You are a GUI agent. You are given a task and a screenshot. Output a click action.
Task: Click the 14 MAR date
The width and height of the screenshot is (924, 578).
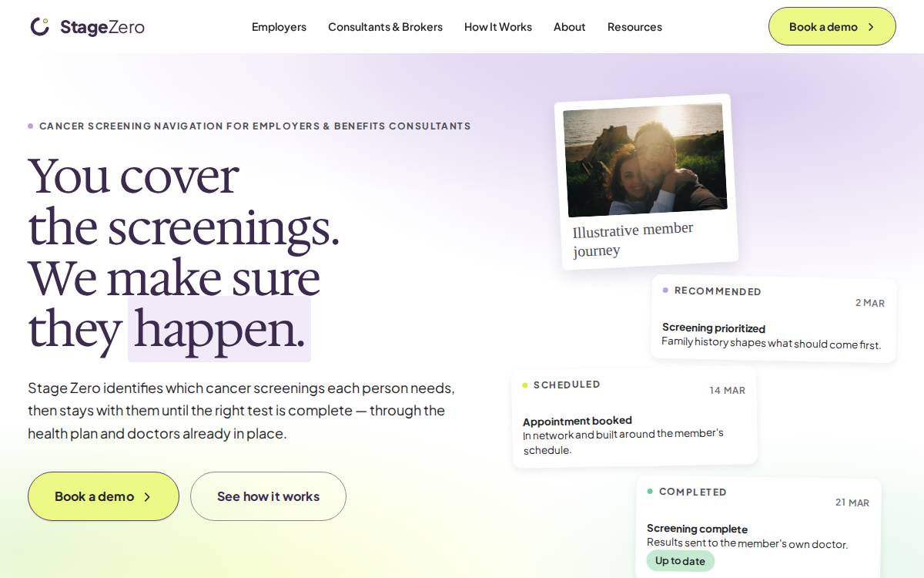click(728, 391)
